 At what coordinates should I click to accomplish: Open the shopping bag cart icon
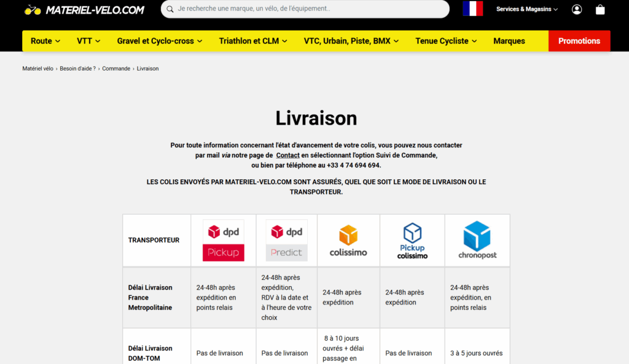600,9
